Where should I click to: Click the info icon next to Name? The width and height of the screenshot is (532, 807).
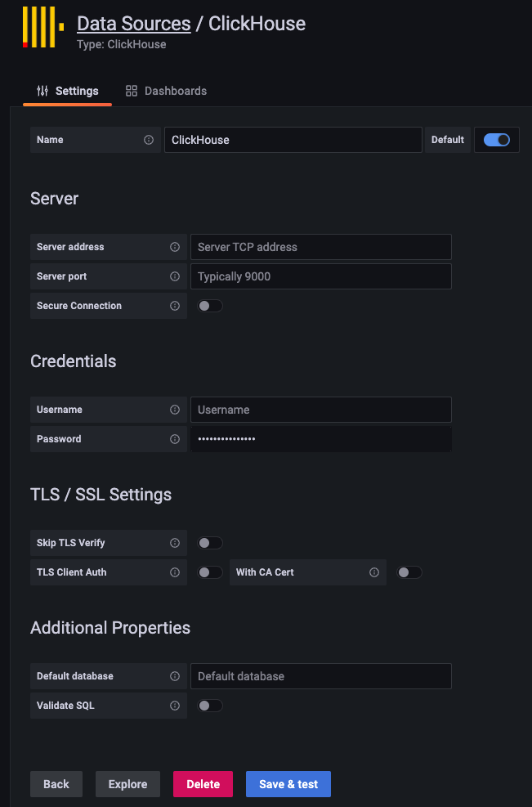149,140
